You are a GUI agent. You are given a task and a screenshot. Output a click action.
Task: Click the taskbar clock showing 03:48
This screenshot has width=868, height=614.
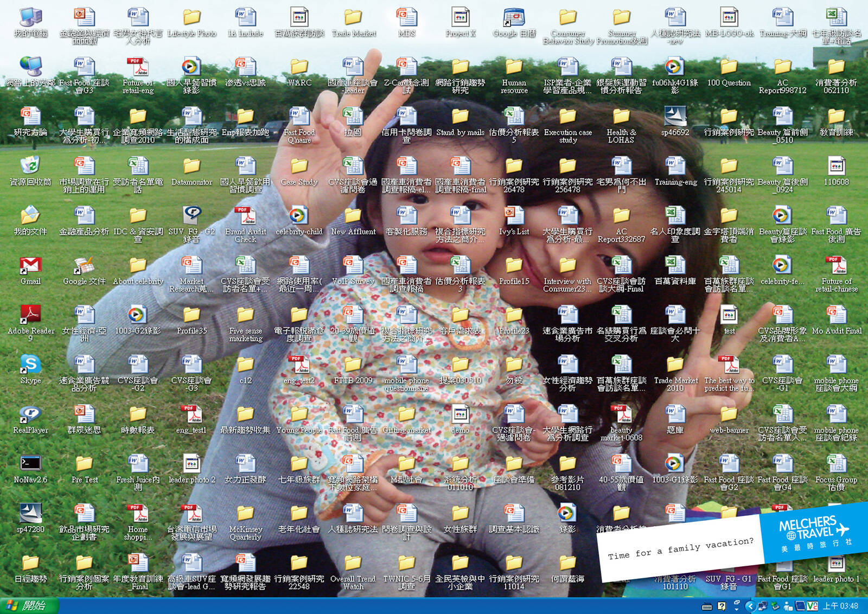point(840,606)
